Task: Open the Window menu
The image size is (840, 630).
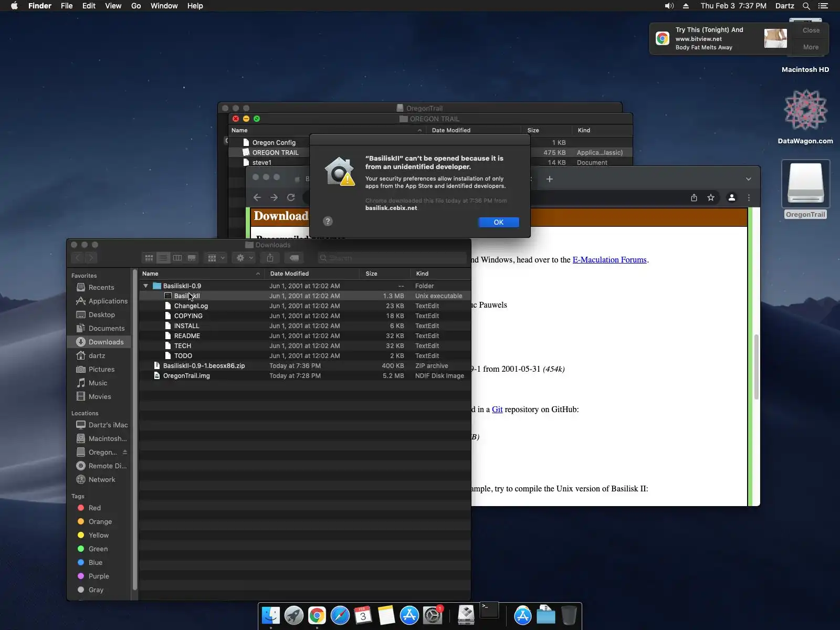Action: tap(164, 6)
